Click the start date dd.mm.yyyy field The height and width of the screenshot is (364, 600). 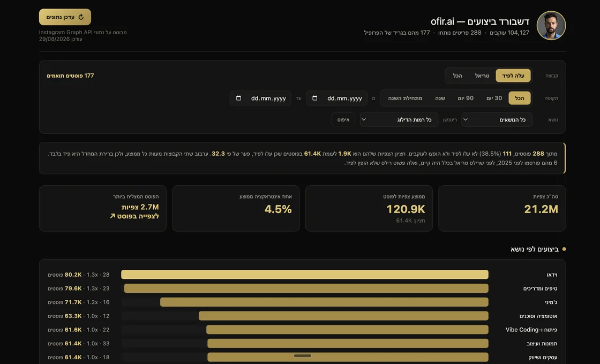point(337,98)
